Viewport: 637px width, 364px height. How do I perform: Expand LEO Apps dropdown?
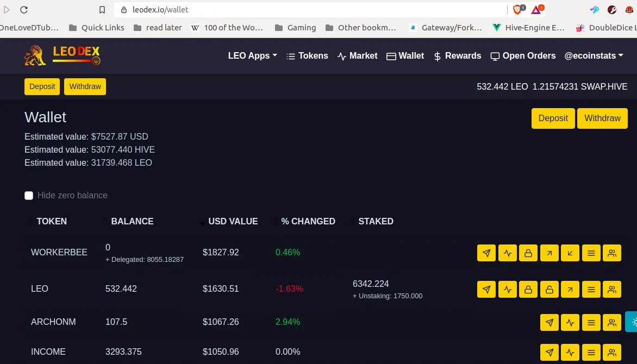point(252,56)
